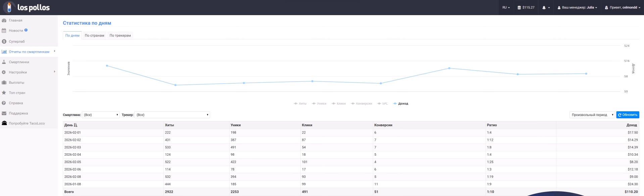
Task: Click the blue info badge beside Новости
Action: click(x=26, y=30)
